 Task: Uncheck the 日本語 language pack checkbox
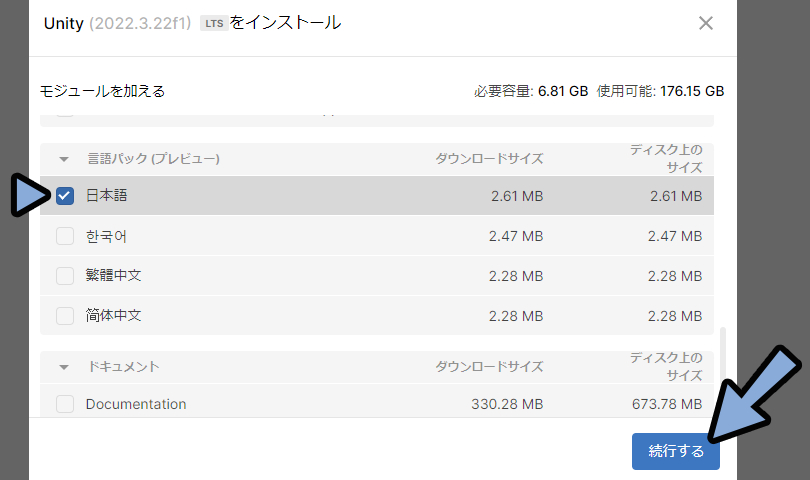click(x=65, y=196)
